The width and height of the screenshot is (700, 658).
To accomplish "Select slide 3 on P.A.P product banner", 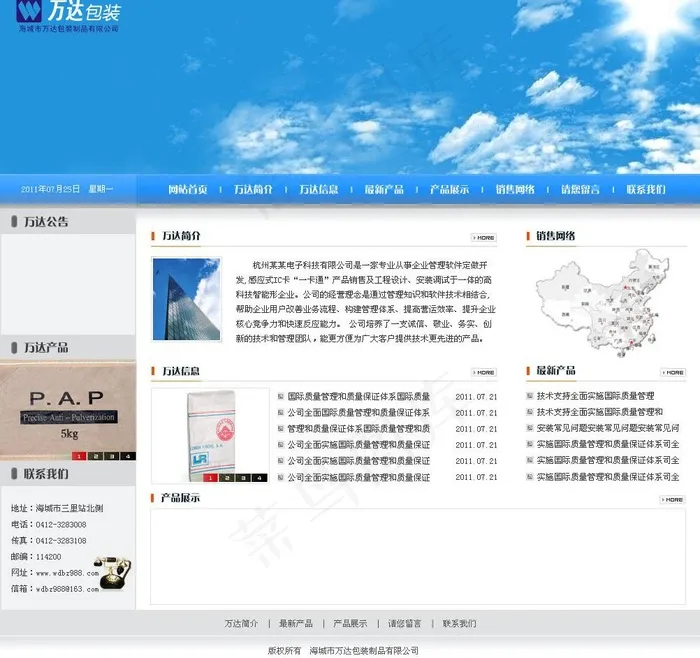I will tap(112, 456).
